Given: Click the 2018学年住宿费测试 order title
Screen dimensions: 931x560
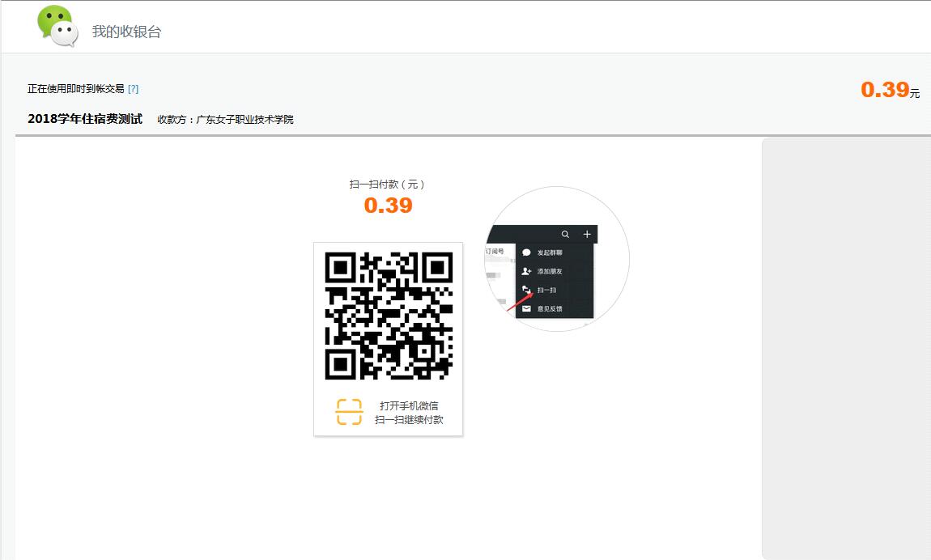Looking at the screenshot, I should (85, 119).
